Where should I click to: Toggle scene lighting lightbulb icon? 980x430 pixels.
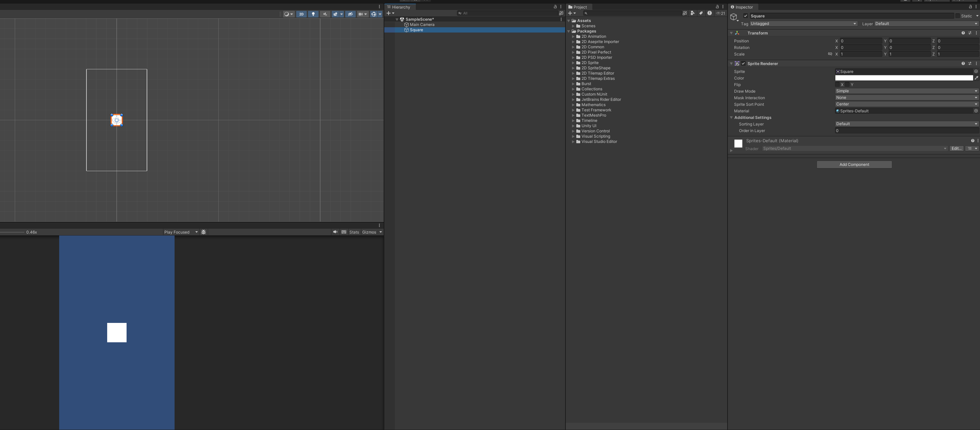click(x=313, y=14)
